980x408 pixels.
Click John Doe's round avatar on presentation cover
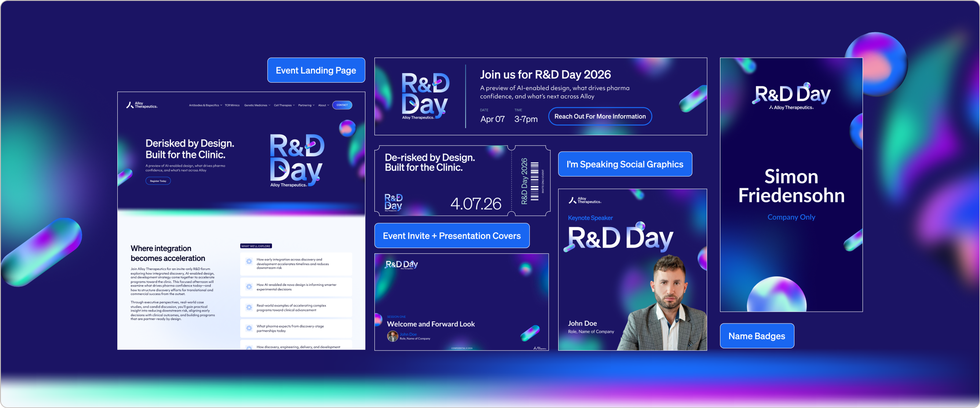392,336
